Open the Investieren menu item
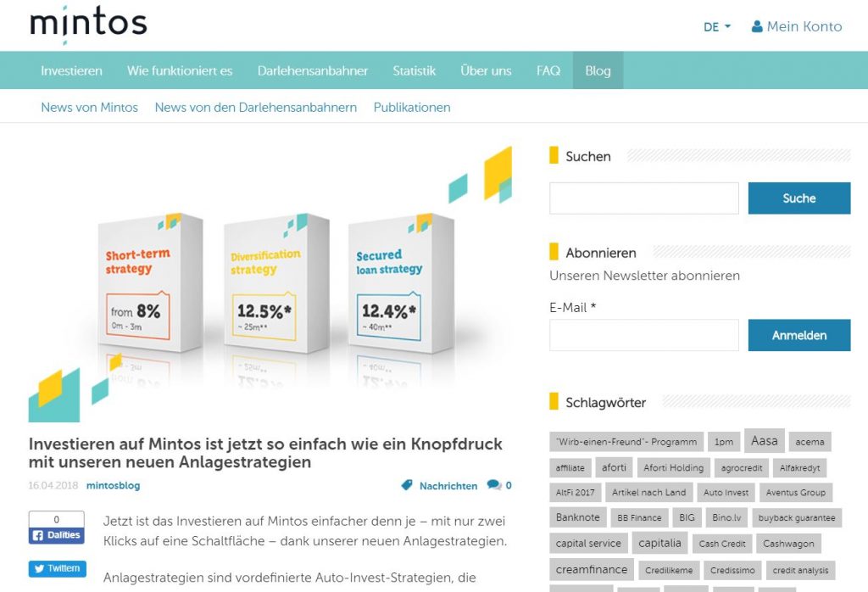 (x=71, y=70)
